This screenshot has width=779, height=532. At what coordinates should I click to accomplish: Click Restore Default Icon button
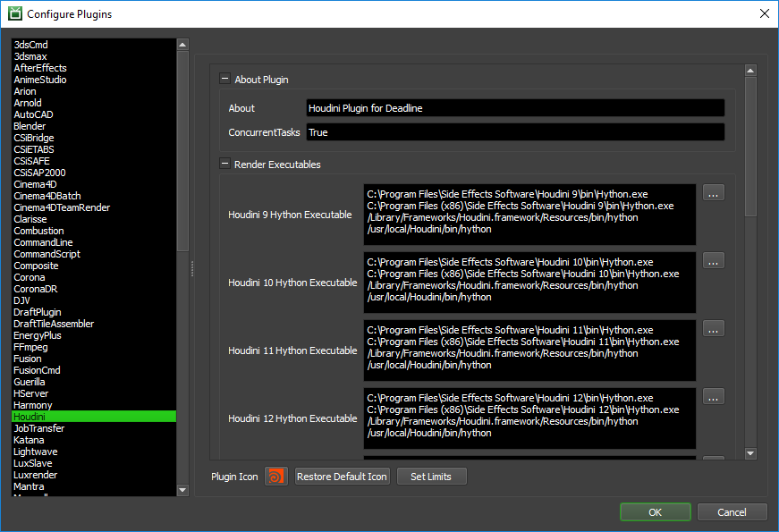(x=342, y=477)
